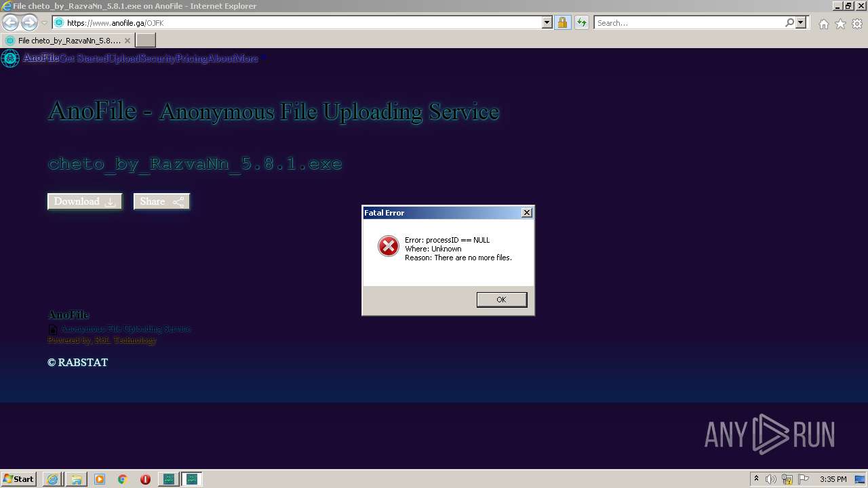
Task: Click the "Reason: There are no more files." line
Action: (x=458, y=258)
